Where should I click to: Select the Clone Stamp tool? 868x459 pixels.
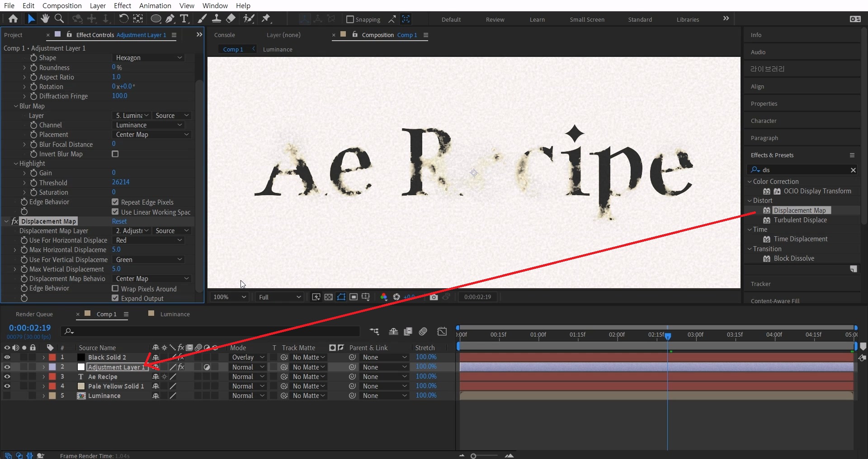point(217,19)
